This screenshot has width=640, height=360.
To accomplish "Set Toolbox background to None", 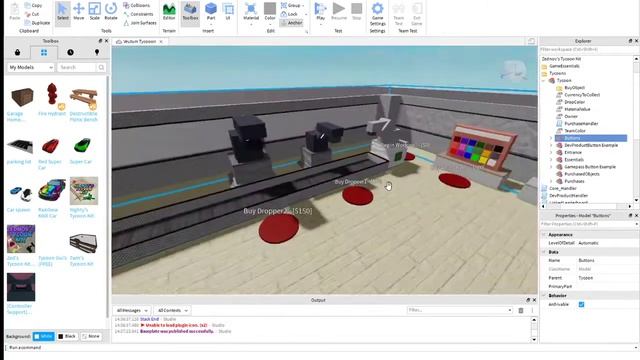I will (x=91, y=336).
